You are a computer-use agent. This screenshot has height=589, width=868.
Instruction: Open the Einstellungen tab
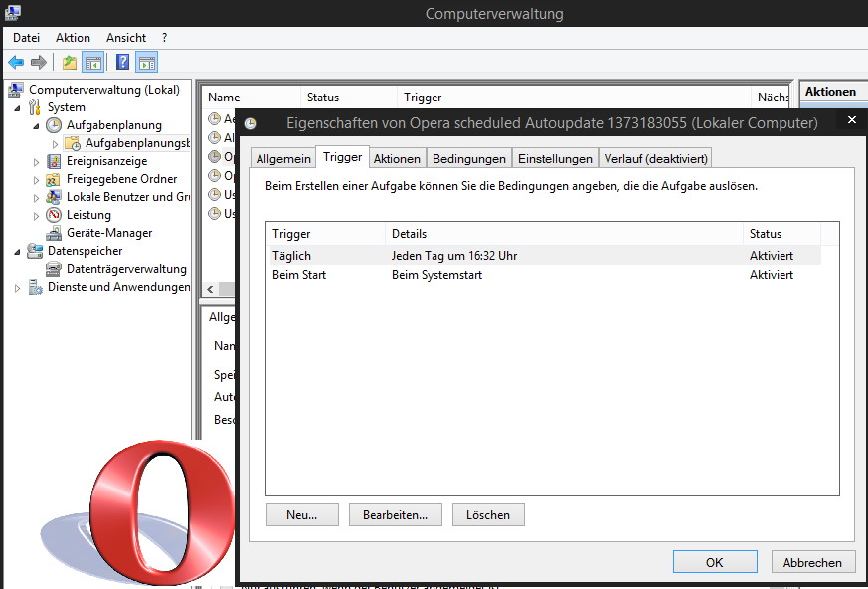[555, 159]
